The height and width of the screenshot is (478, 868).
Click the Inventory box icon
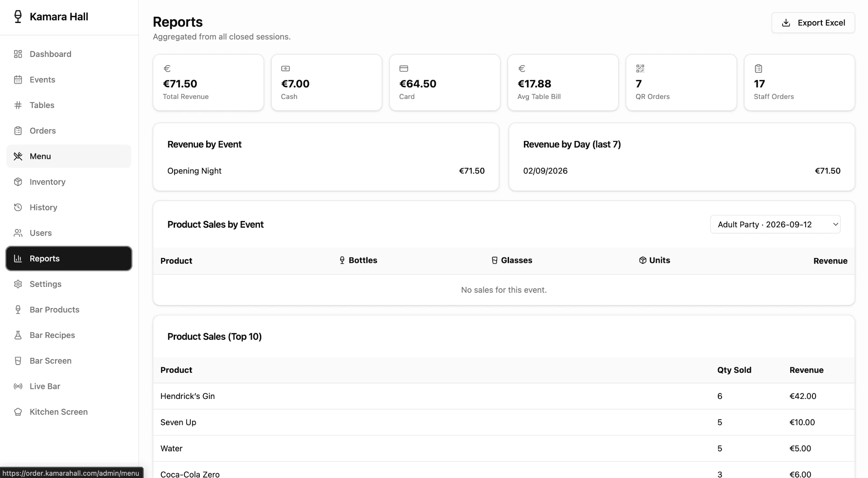18,182
